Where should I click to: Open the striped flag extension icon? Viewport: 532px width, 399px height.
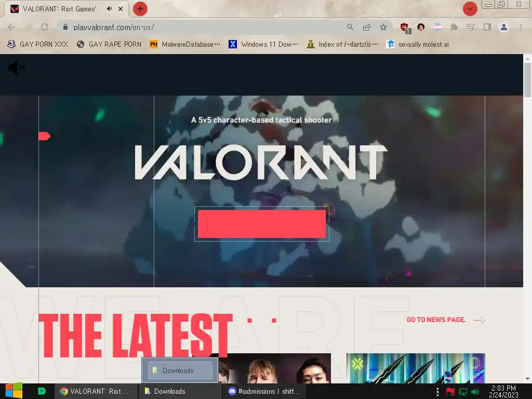coord(437,27)
